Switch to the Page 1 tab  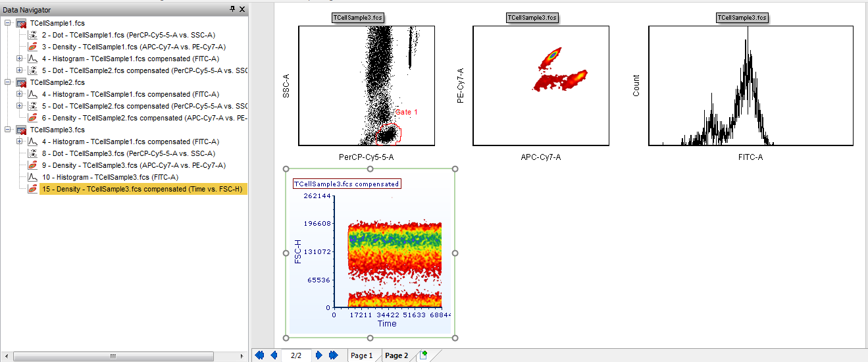(x=361, y=355)
